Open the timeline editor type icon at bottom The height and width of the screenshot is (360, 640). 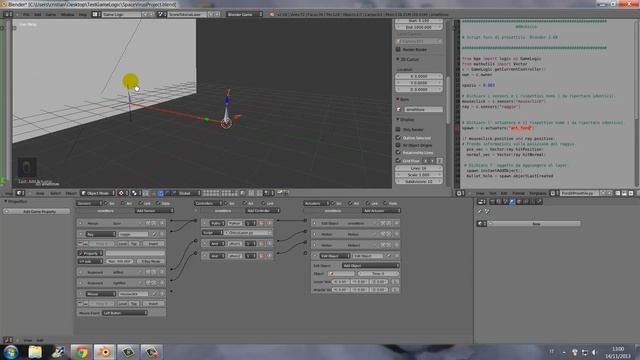(x=7, y=340)
